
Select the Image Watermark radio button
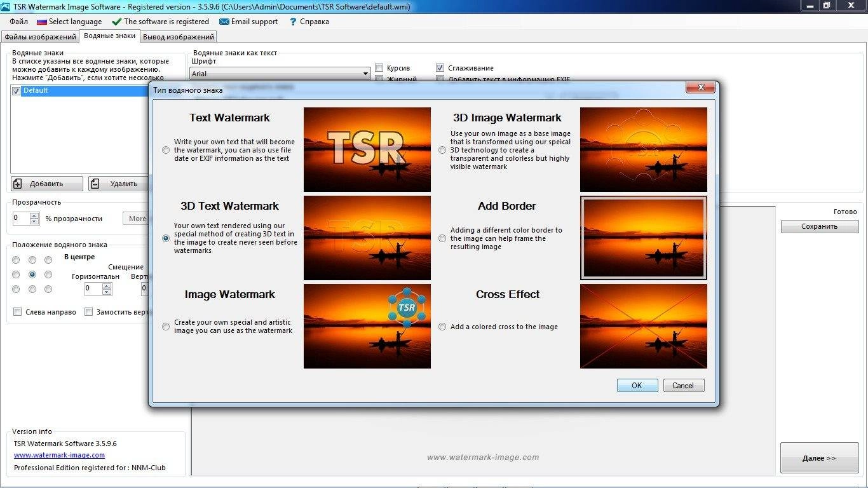pos(166,327)
